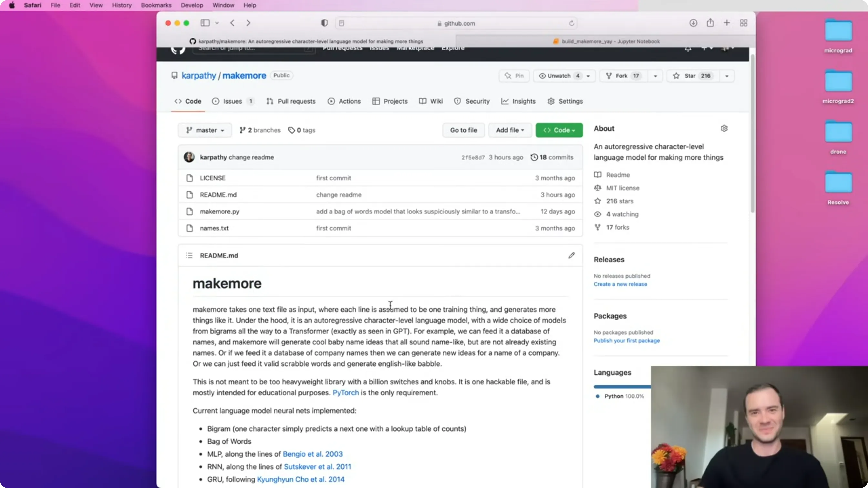Screen dimensions: 868x488
Task: Click the privacy shield icon
Action: click(324, 23)
